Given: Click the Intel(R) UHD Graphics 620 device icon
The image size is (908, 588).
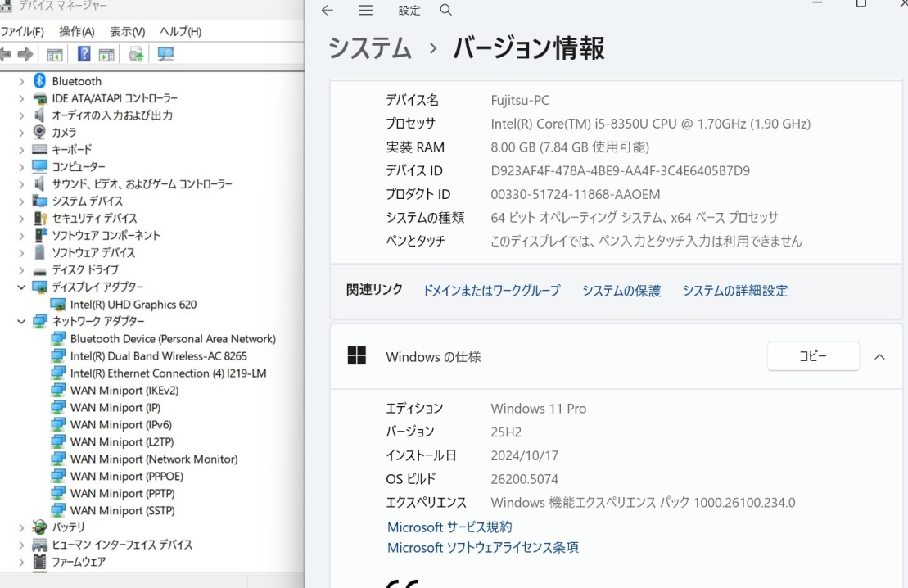Looking at the screenshot, I should [x=58, y=304].
